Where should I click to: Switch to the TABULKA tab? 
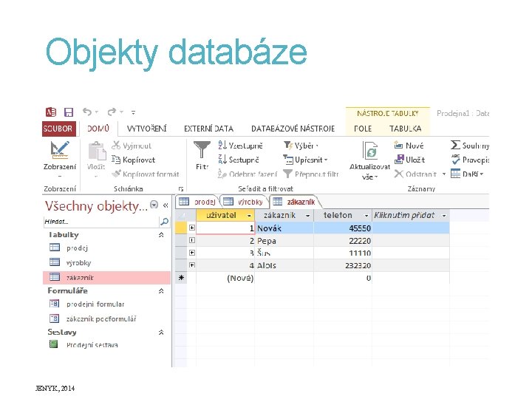point(405,129)
